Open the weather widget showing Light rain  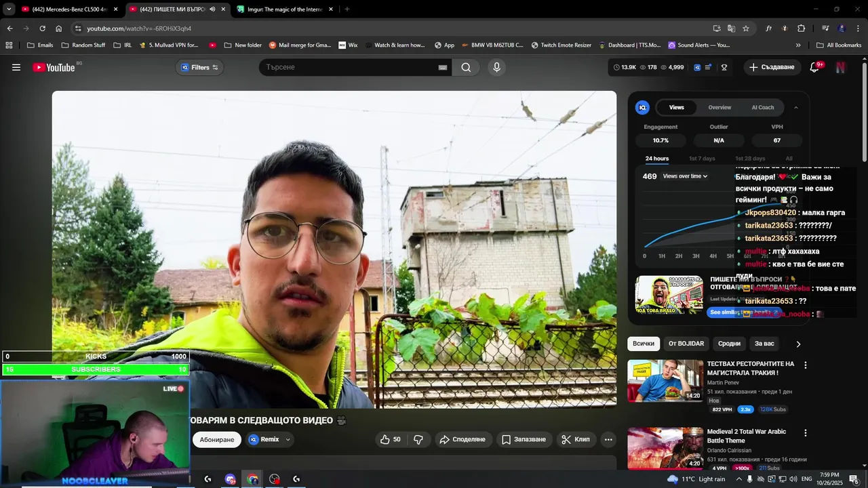click(696, 479)
